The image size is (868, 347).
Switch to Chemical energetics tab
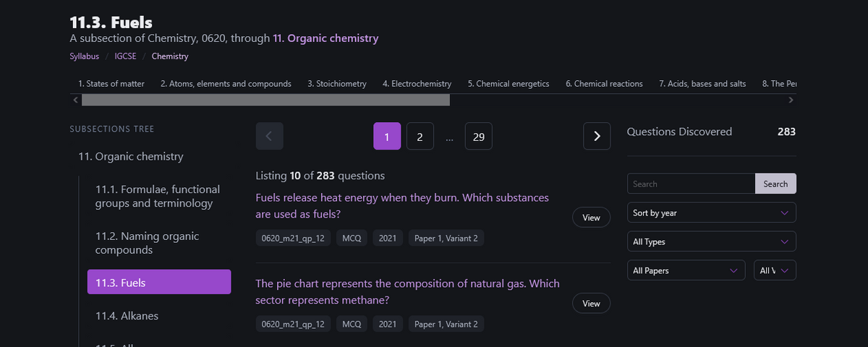tap(508, 84)
